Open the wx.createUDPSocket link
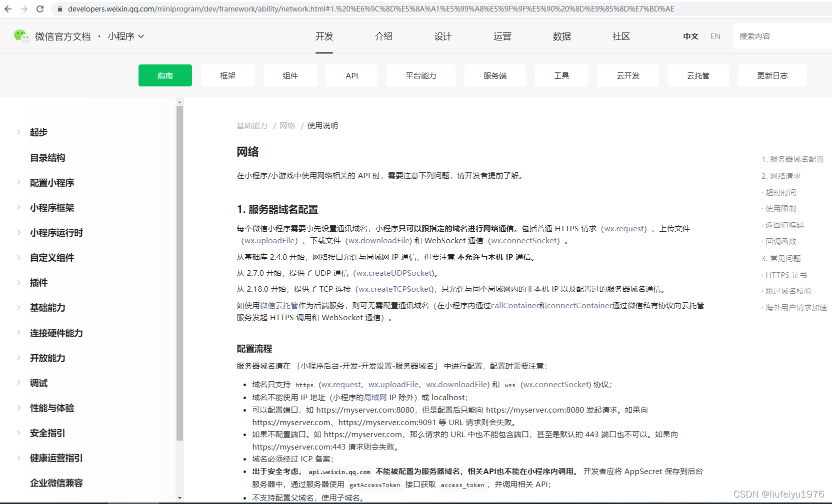Image resolution: width=832 pixels, height=504 pixels. tap(394, 273)
